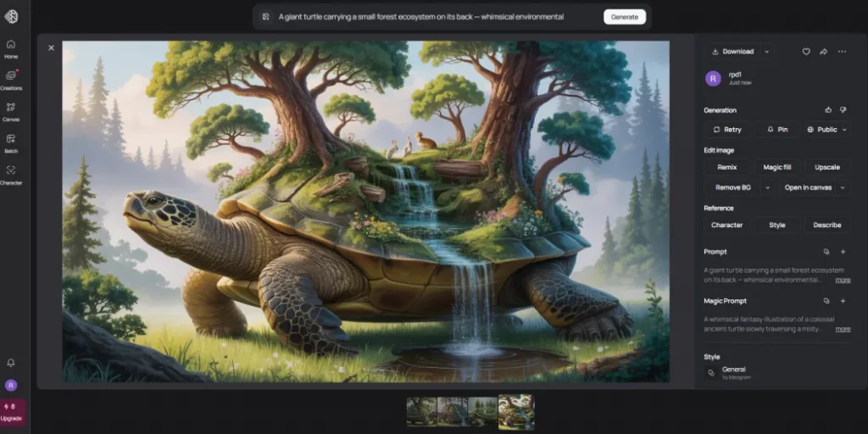Share the image using the arrow icon
This screenshot has height=434, width=868.
point(823,52)
